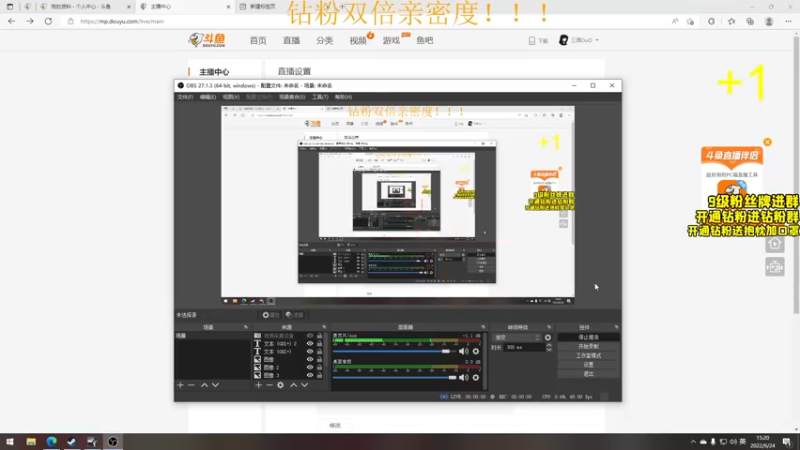Toggle visibility of 图像 3 source
Screen dimensions: 800x450
click(310, 376)
